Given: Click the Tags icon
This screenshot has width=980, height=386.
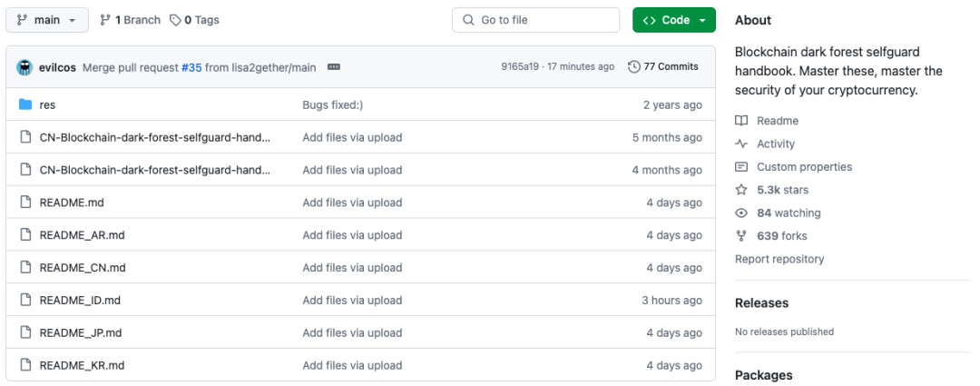Looking at the screenshot, I should click(175, 20).
